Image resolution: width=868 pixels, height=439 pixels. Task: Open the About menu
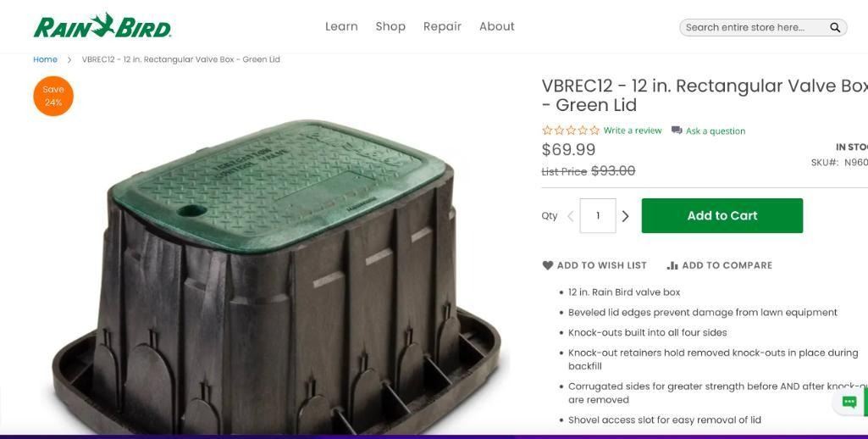click(x=496, y=26)
